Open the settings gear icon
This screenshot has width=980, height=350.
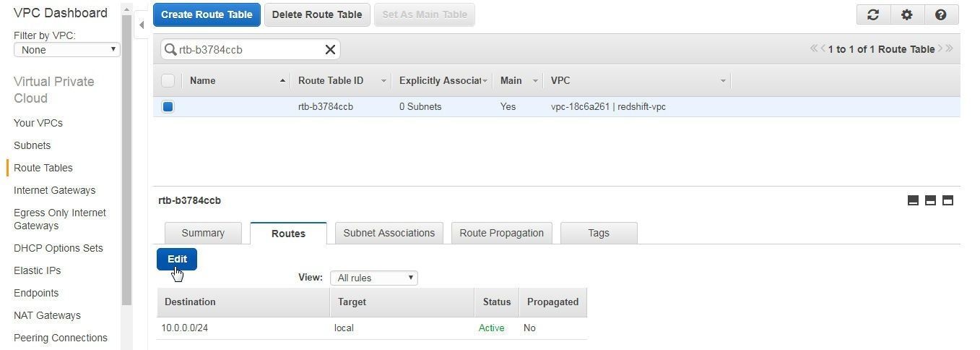tap(907, 14)
